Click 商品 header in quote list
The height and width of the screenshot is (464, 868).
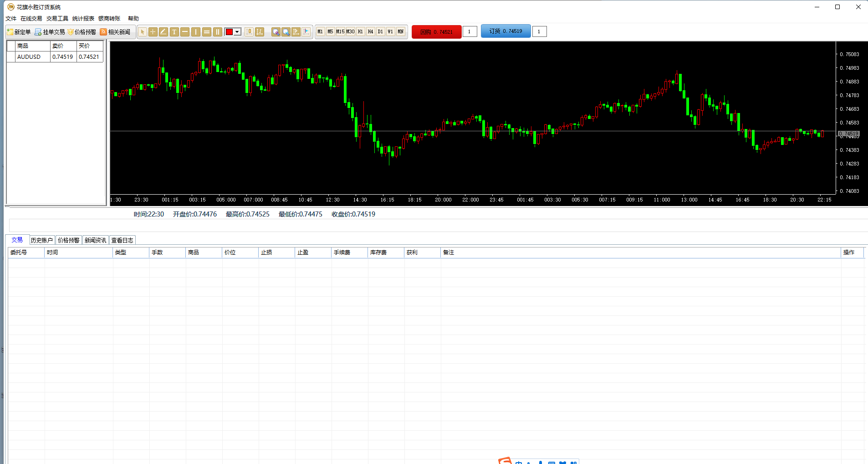(33, 46)
